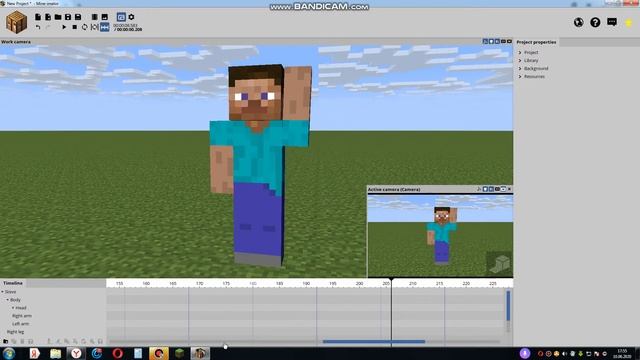This screenshot has height=360, width=640.
Task: Select the Project properties tab
Action: (536, 42)
